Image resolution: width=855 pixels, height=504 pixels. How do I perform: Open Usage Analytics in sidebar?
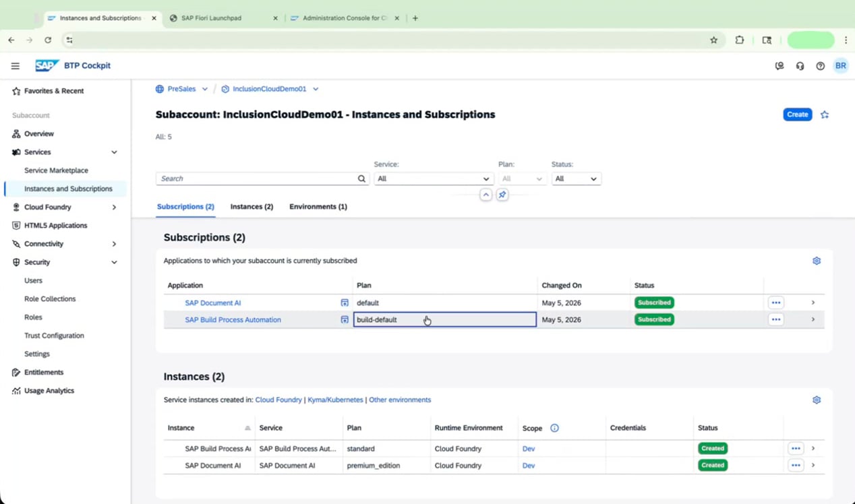[49, 391]
